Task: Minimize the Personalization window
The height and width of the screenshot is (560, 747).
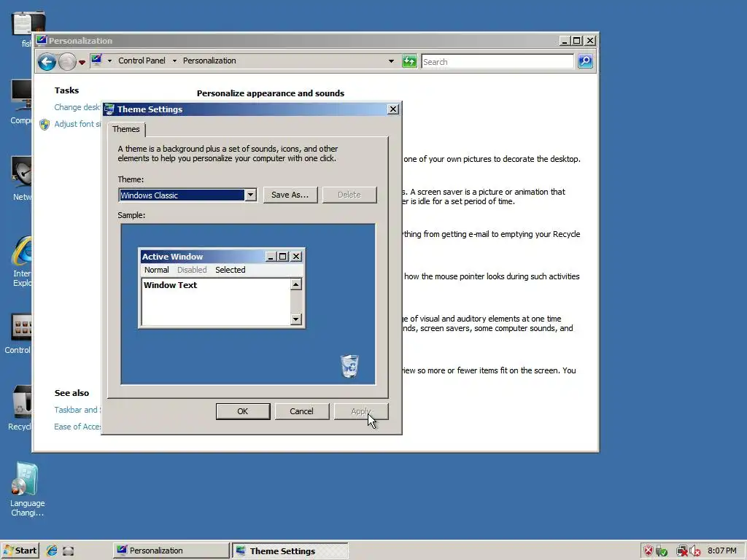Action: (565, 41)
